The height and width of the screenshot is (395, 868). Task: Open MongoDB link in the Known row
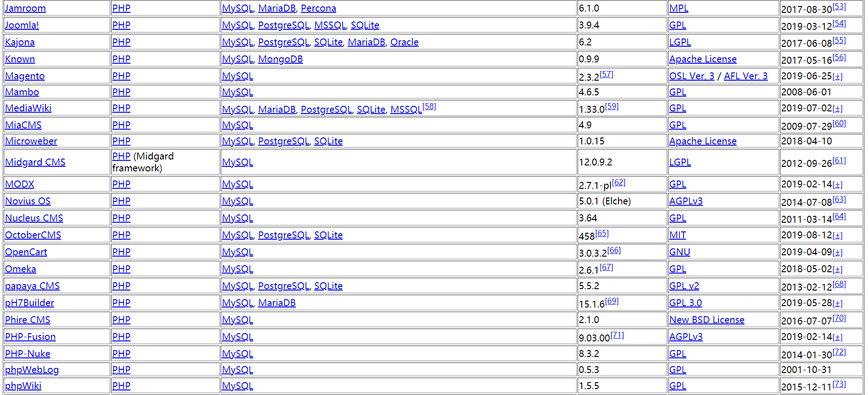coord(280,59)
